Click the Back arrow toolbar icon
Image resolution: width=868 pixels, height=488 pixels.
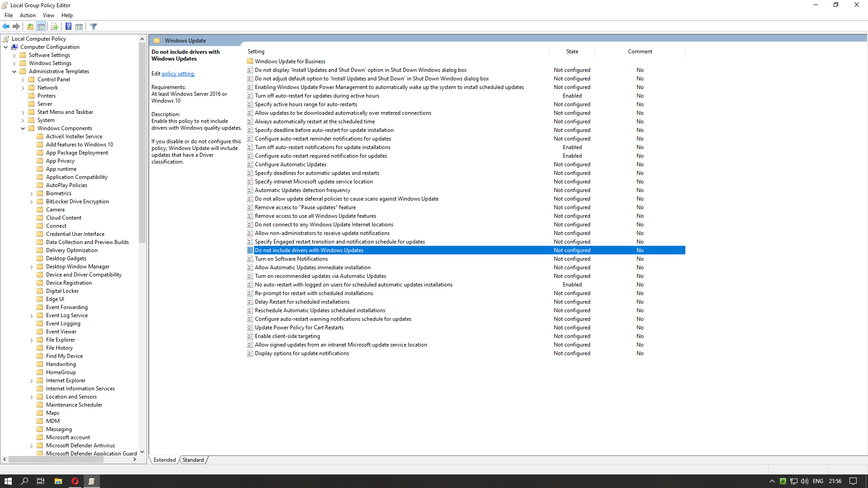(6, 27)
